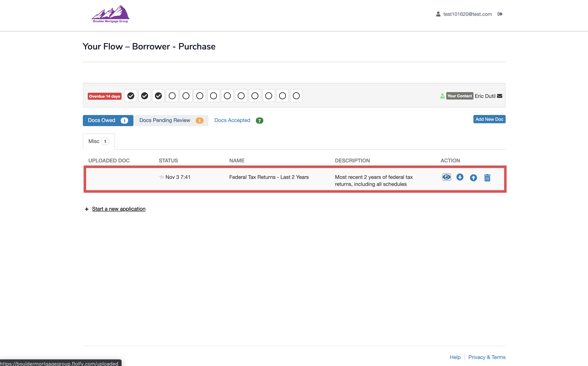The image size is (588, 366).
Task: View Privacy & Terms
Action: pos(487,357)
